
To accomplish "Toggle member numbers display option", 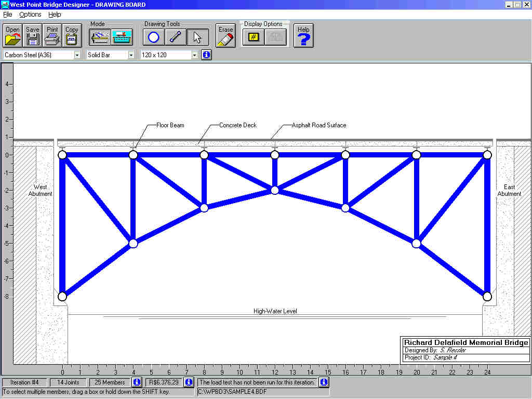I will 253,37.
